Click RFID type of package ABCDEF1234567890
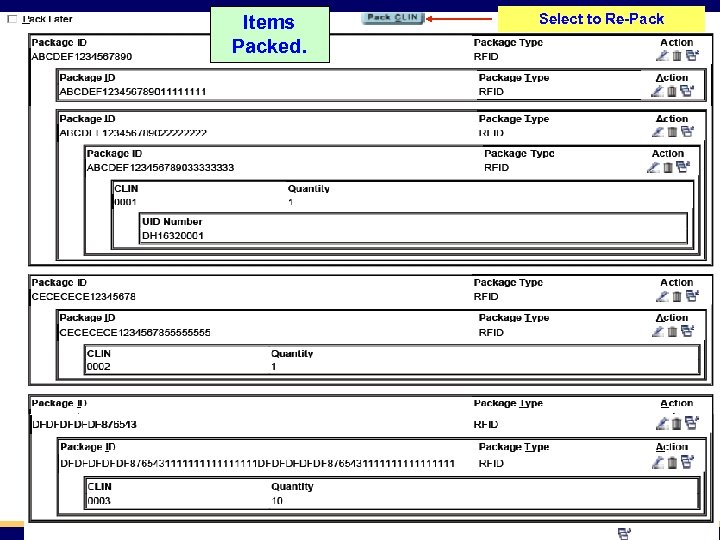 coord(486,56)
